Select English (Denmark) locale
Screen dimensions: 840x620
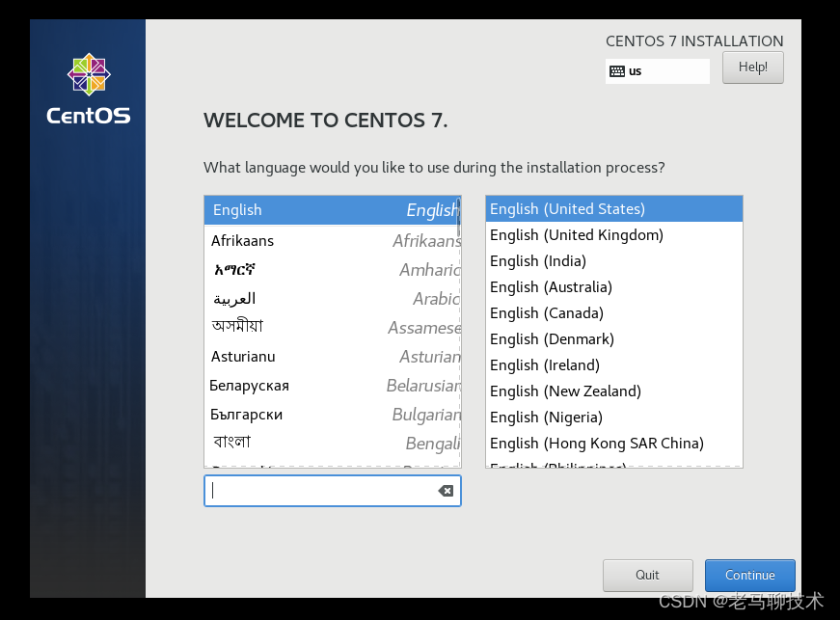[614, 339]
